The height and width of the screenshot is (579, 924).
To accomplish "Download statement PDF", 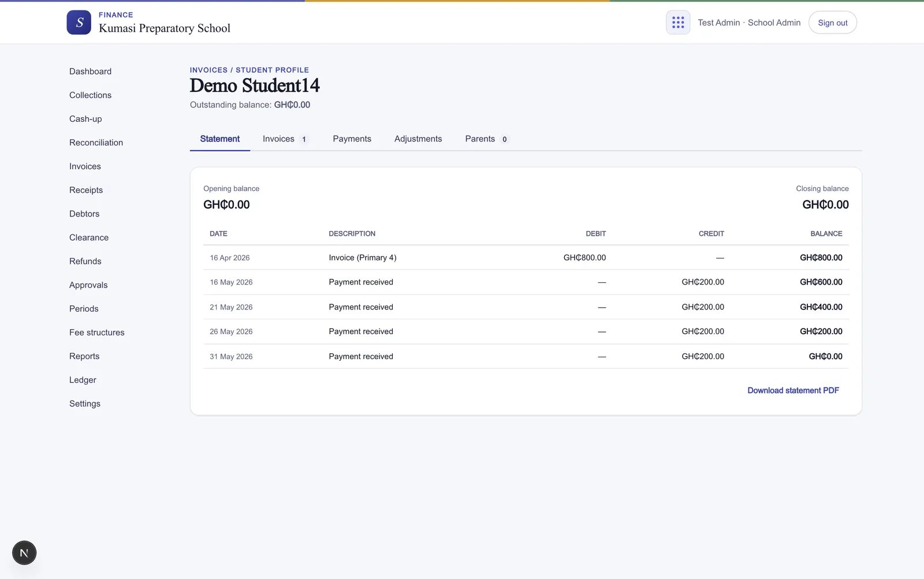I will (793, 390).
